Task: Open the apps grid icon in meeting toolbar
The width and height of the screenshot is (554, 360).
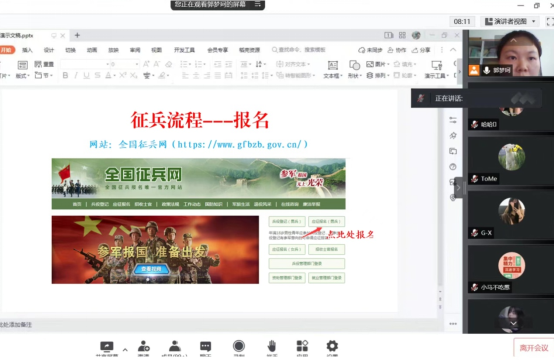Action: (302, 346)
